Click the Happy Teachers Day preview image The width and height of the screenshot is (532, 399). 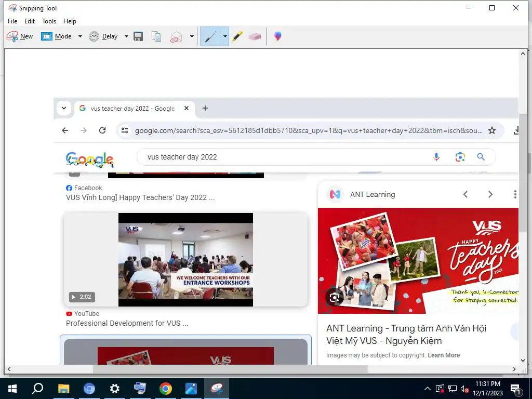click(x=418, y=261)
